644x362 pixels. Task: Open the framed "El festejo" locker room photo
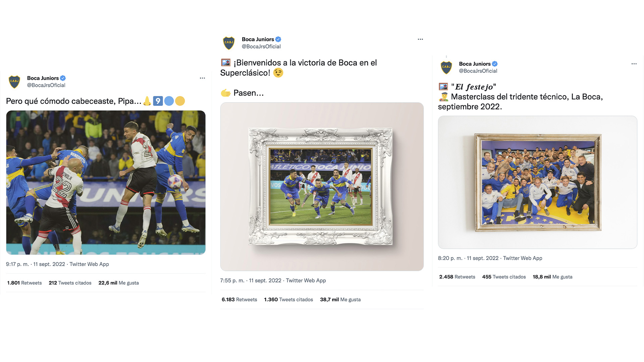pyautogui.click(x=537, y=182)
